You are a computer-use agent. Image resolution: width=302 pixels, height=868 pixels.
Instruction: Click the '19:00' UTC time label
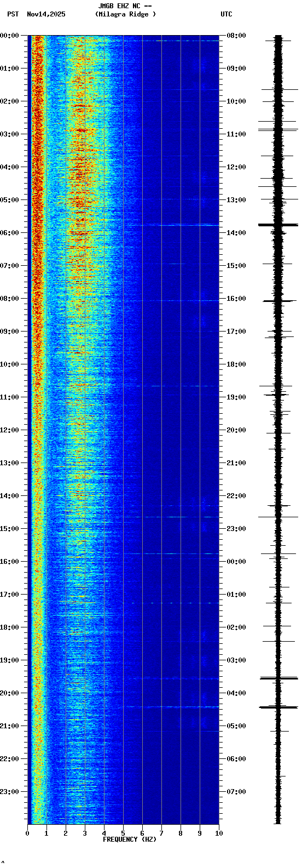click(236, 397)
